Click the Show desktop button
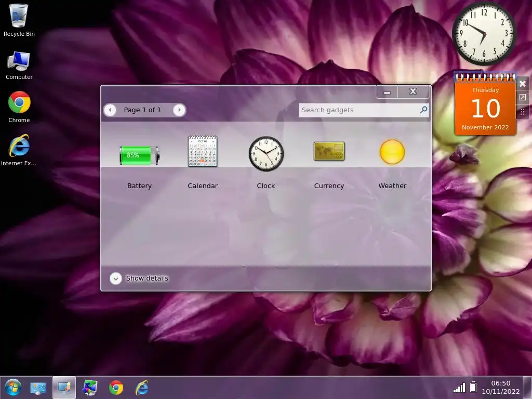This screenshot has width=532, height=399. click(x=527, y=388)
